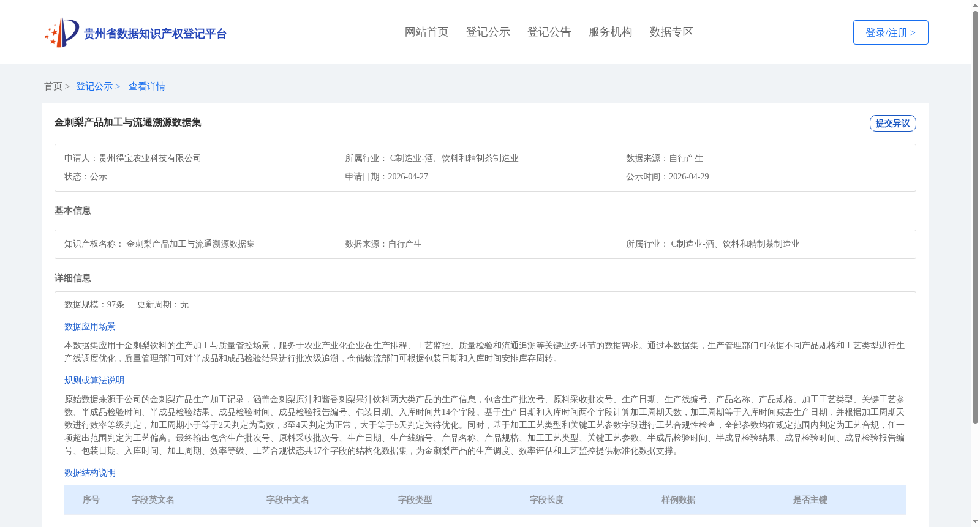Click the 字段类型 column header
The height and width of the screenshot is (527, 980).
415,499
